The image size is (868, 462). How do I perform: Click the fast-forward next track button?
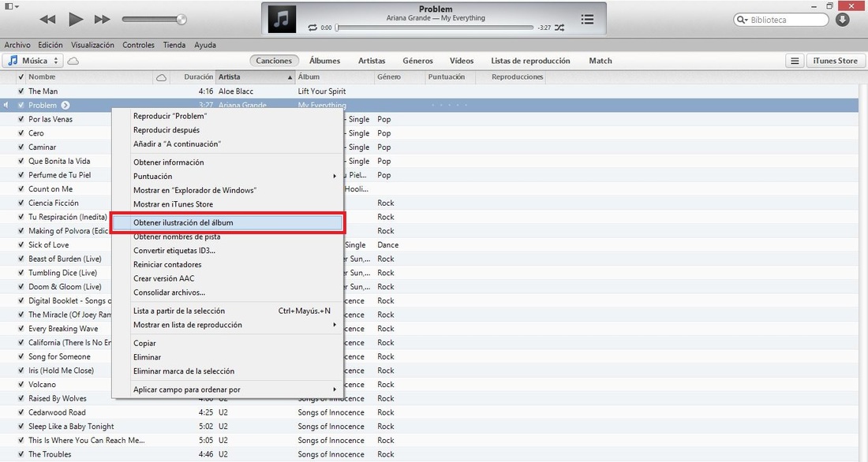102,20
